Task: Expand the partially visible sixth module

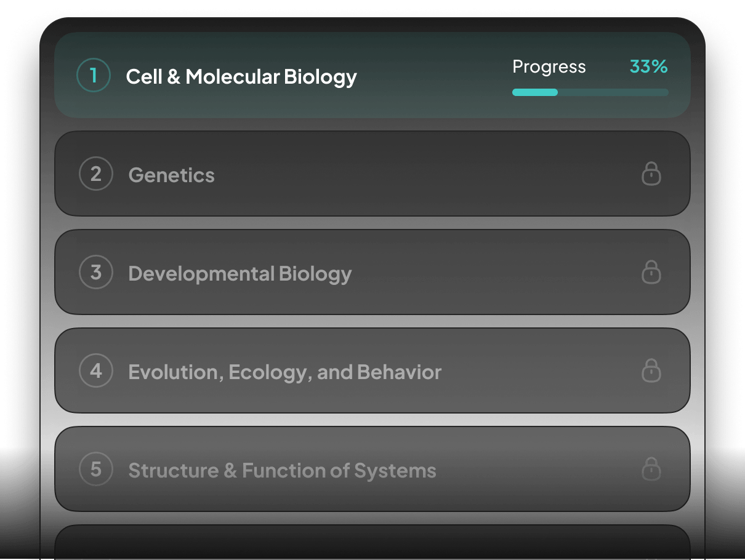Action: point(372,542)
